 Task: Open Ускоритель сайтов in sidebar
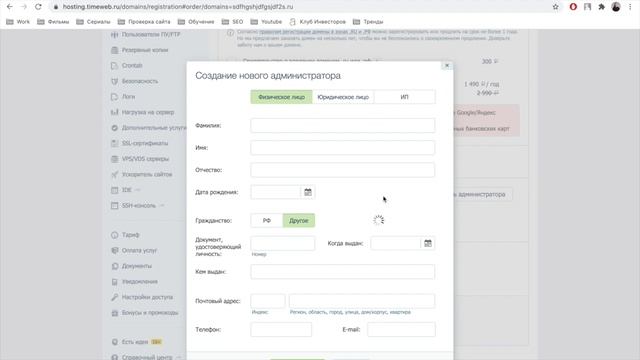point(142,174)
